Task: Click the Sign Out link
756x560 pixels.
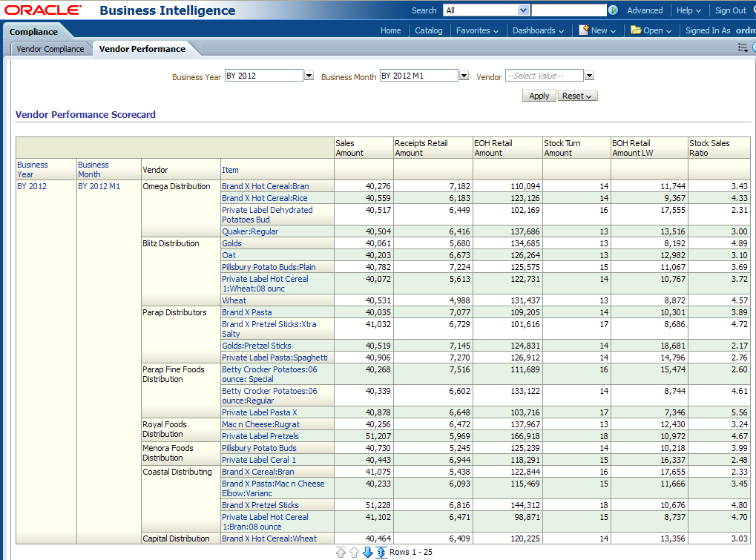Action: click(x=730, y=10)
